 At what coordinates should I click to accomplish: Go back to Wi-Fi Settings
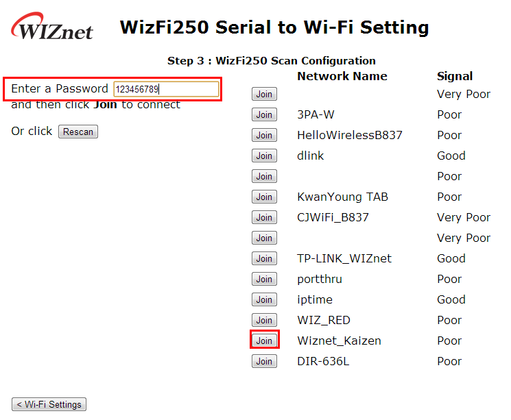click(x=49, y=404)
